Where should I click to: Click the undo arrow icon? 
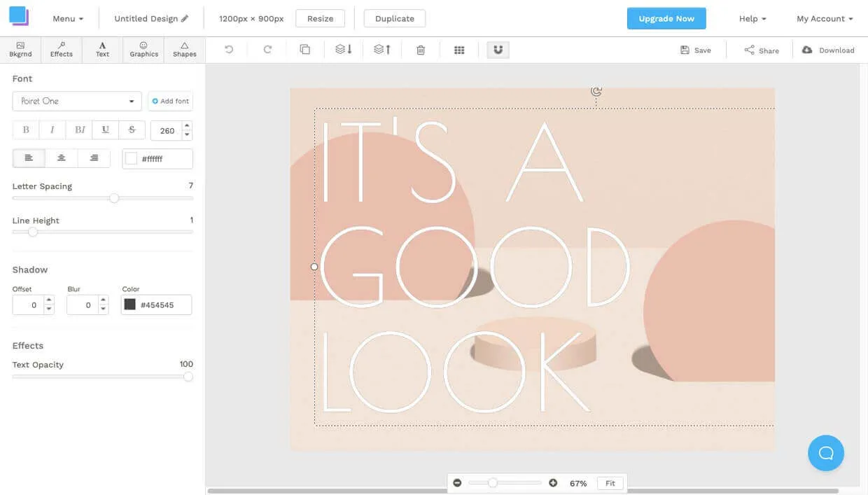pyautogui.click(x=229, y=50)
